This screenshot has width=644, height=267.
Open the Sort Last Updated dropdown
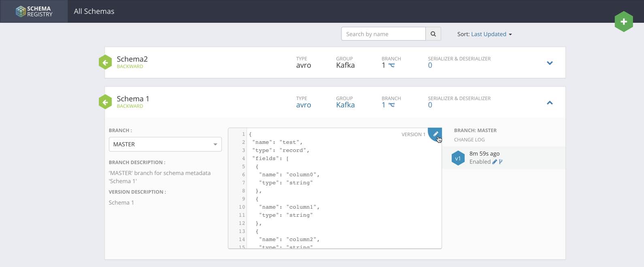491,34
